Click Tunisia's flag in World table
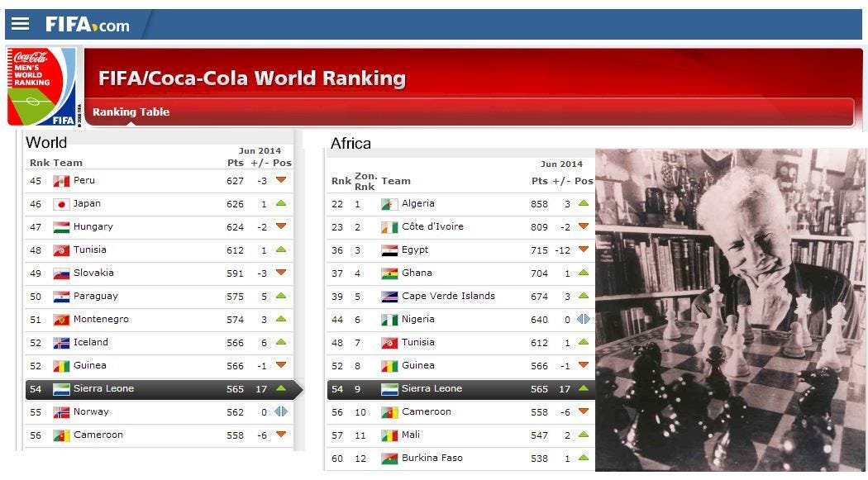Image resolution: width=868 pixels, height=480 pixels. point(61,250)
